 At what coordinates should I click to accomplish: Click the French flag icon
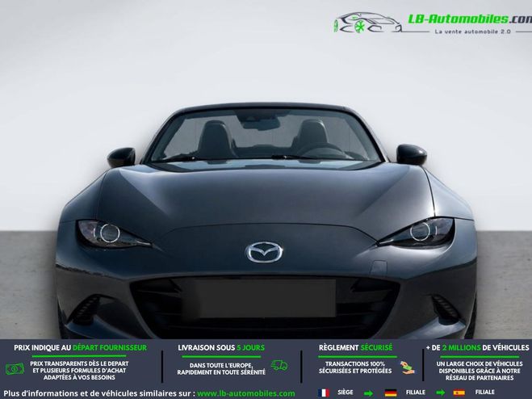324,393
